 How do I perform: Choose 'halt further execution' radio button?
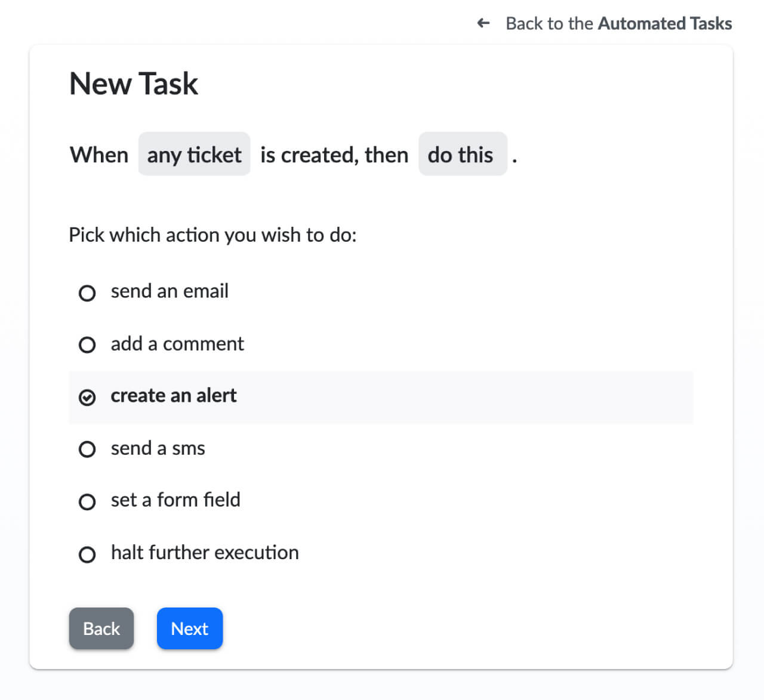87,554
